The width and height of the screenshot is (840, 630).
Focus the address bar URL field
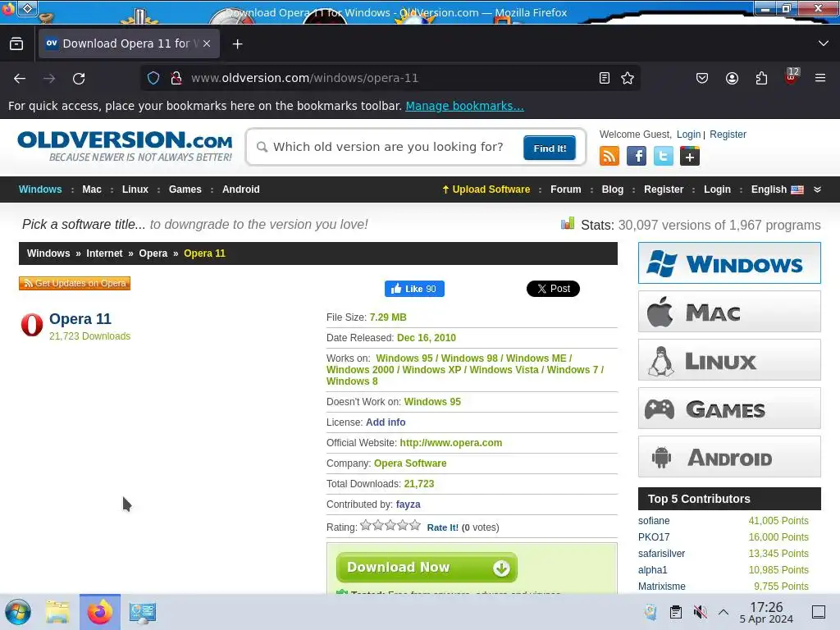(391, 78)
